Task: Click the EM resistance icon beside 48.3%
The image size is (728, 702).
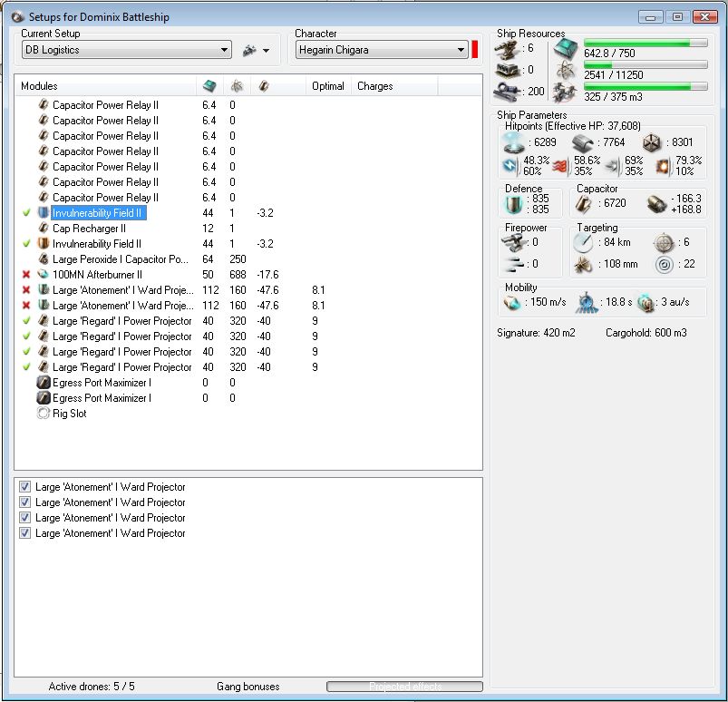Action: pyautogui.click(x=510, y=165)
